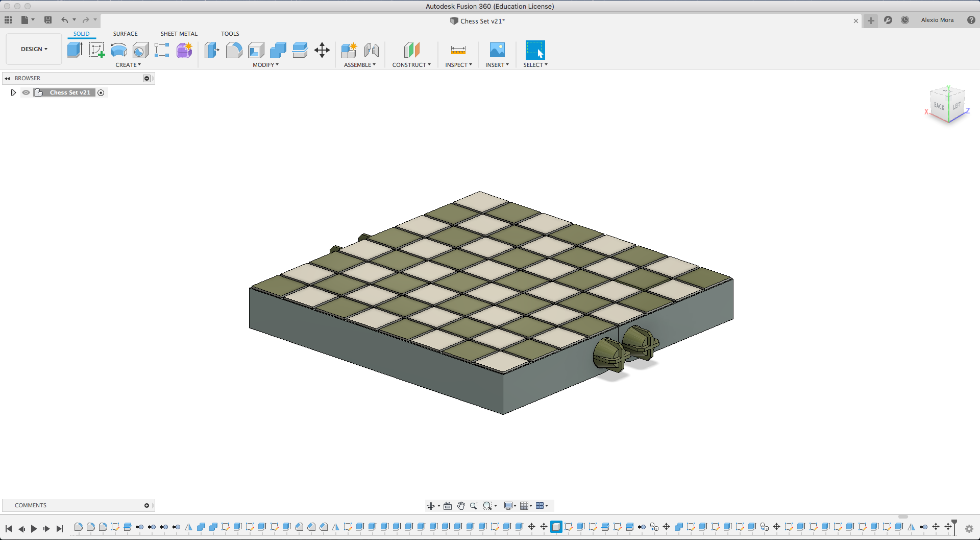Select the Joint tool
The image size is (980, 540).
(372, 50)
